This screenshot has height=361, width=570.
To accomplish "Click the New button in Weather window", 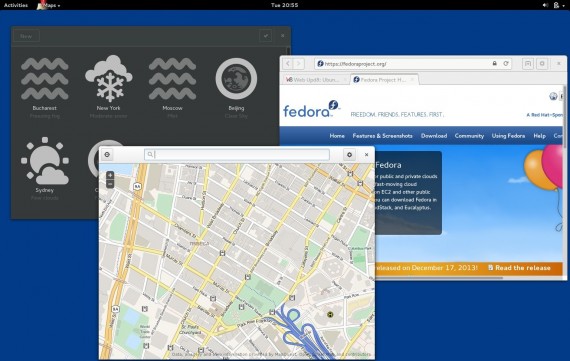I will [26, 36].
